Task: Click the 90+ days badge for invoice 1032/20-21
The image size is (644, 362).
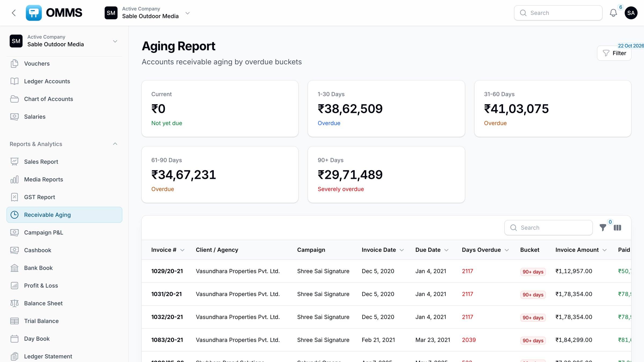Action: [x=533, y=317]
